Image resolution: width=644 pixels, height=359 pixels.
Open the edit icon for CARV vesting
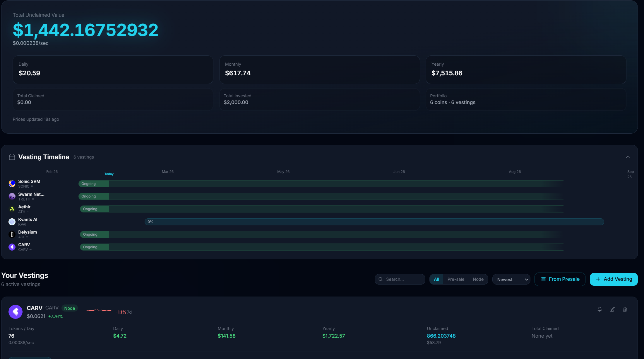pos(612,309)
